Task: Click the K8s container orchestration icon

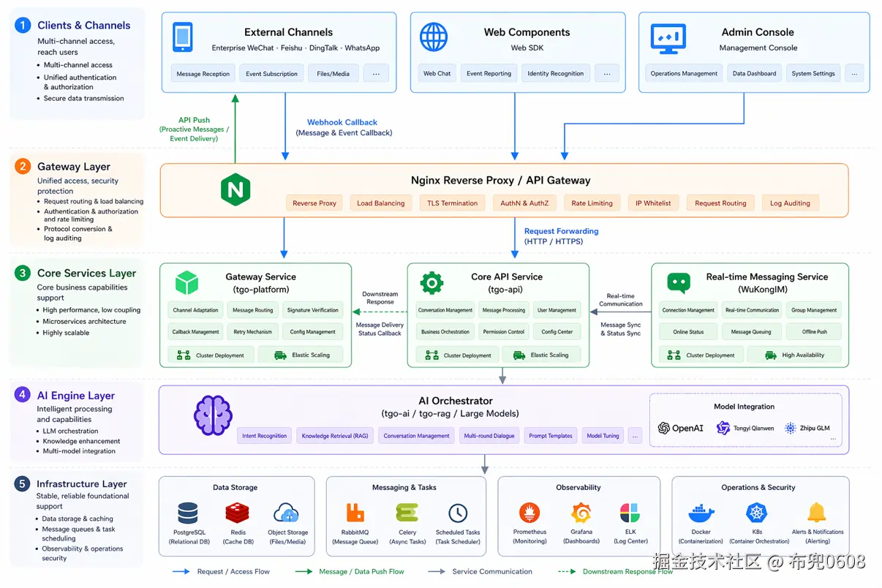Action: coord(756,513)
